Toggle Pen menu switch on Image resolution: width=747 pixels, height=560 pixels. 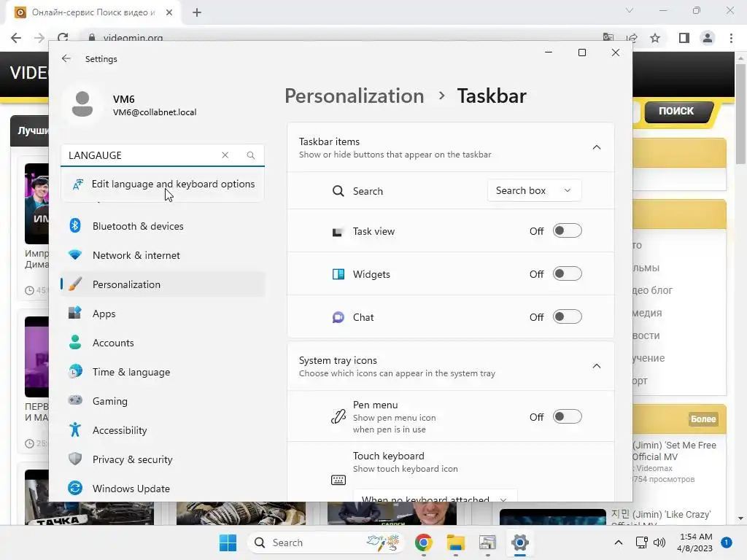point(567,416)
